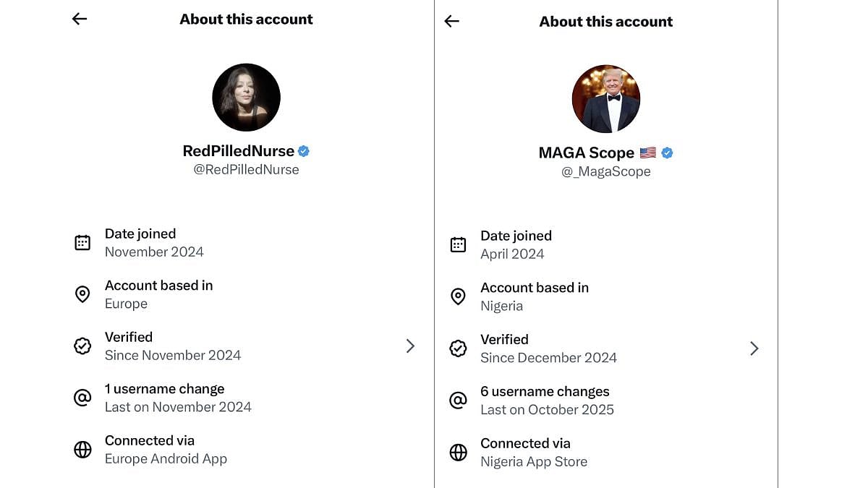Click the Connected via globe icon for RedPilledNurse

(x=82, y=449)
